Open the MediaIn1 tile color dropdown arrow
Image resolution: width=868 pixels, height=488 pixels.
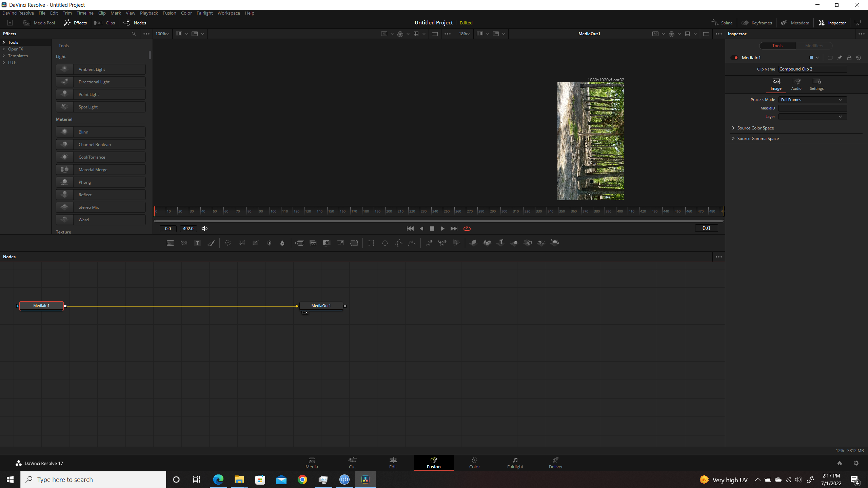[817, 58]
